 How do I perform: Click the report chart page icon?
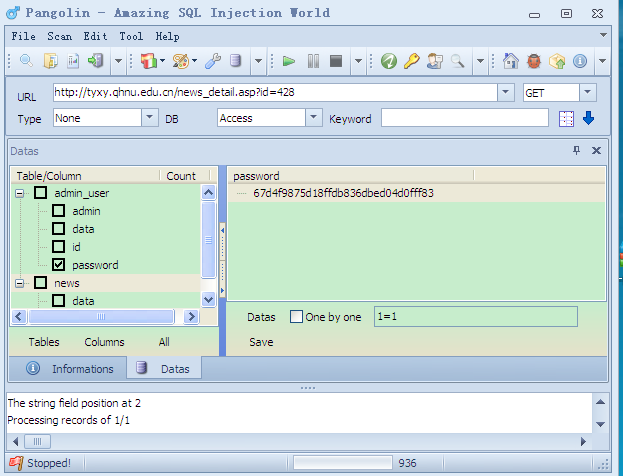coord(73,61)
